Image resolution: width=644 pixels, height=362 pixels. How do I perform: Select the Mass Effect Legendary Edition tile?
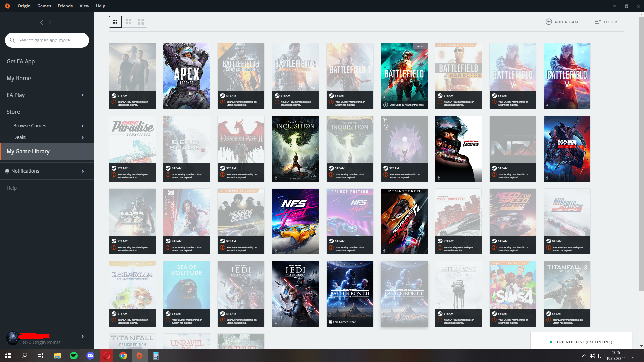point(567,149)
